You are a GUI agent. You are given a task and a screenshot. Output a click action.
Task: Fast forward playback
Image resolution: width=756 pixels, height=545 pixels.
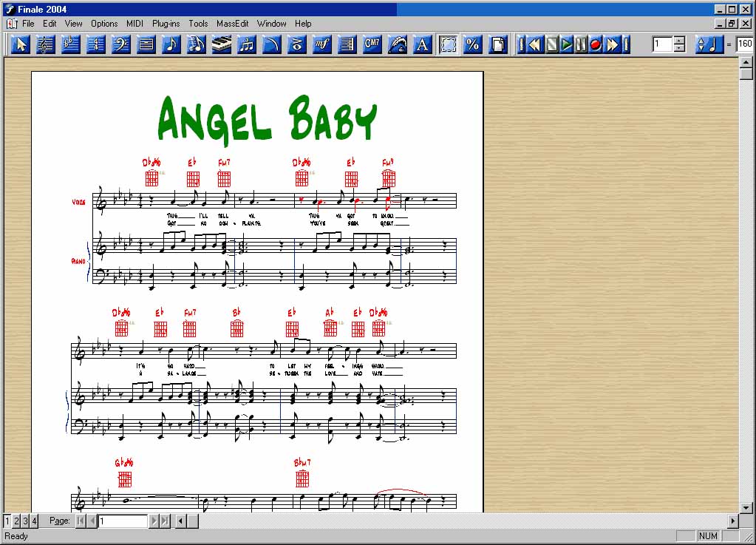[x=613, y=45]
